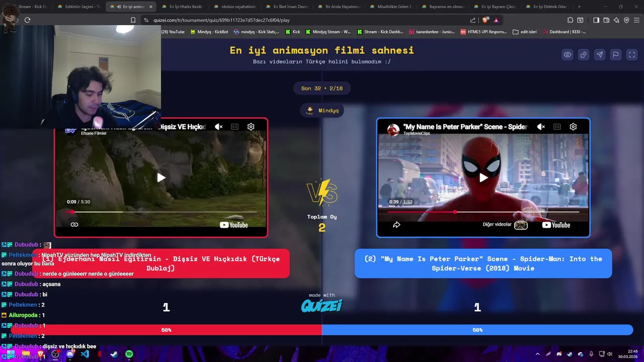The image size is (644, 362).
Task: Switch to the otobüs seyahatinde tab
Action: [234, 7]
